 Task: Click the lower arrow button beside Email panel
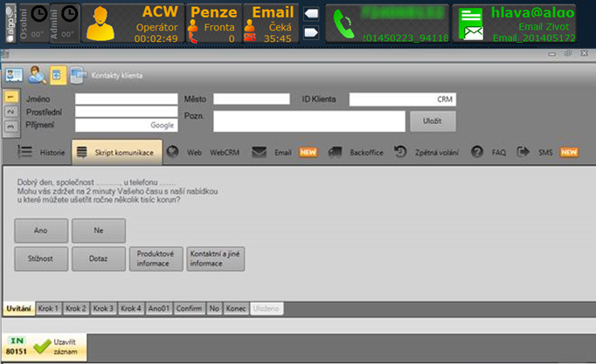coord(311,32)
